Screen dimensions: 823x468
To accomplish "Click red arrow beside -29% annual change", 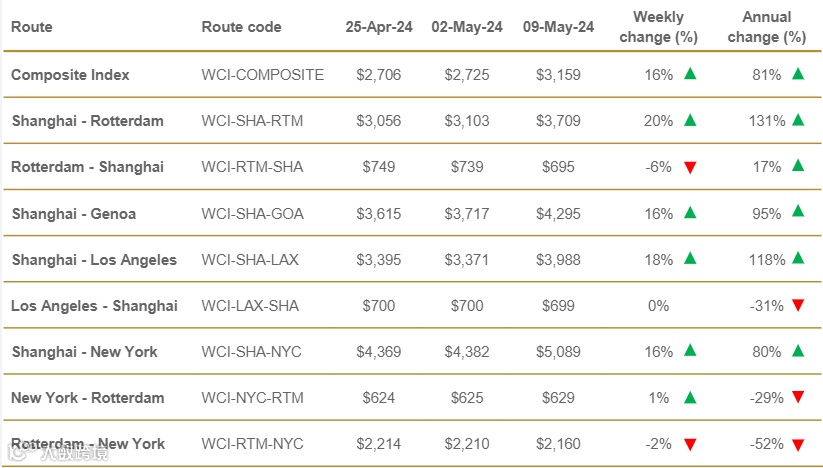I will tap(797, 398).
